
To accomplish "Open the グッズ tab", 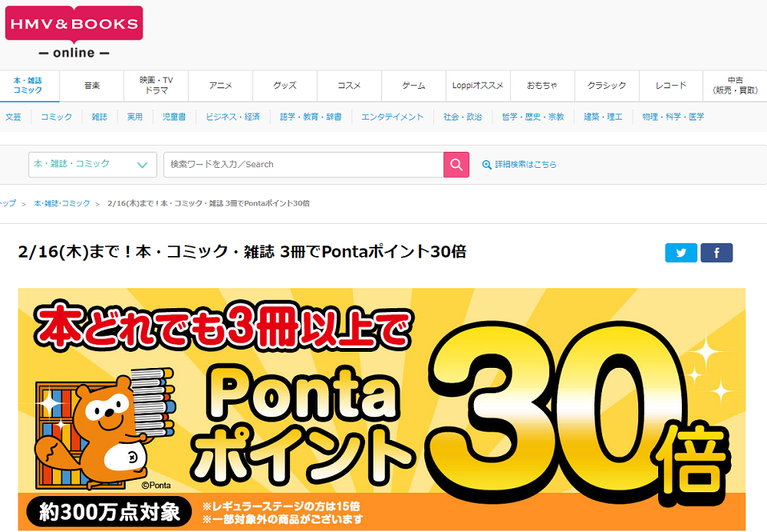I will click(285, 86).
